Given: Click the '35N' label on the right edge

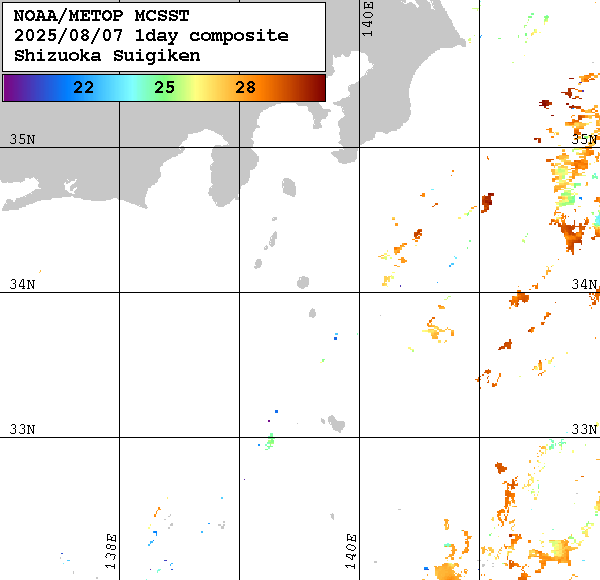Looking at the screenshot, I should (584, 139).
